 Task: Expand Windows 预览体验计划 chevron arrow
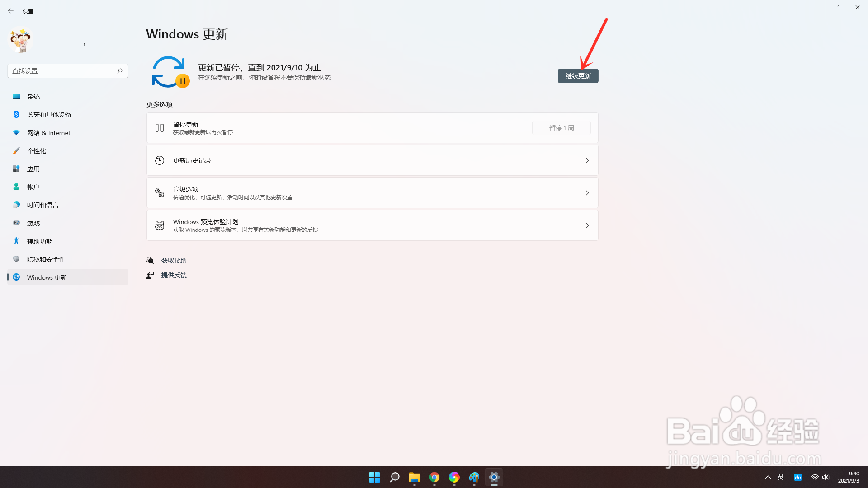[587, 225]
